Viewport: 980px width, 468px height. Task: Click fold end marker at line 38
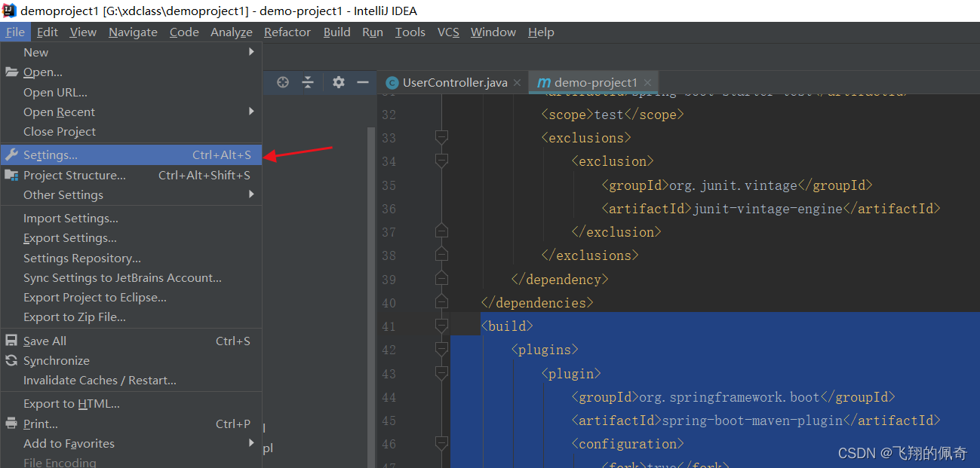441,255
